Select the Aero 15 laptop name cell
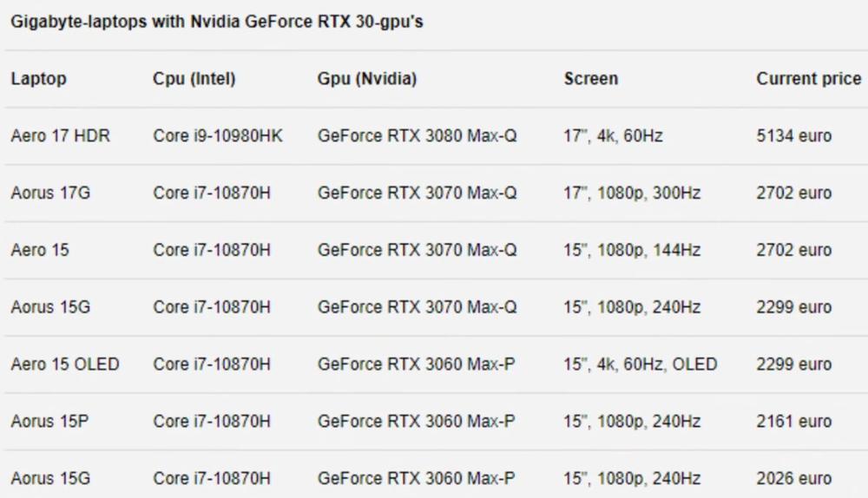The image size is (868, 498). point(40,251)
